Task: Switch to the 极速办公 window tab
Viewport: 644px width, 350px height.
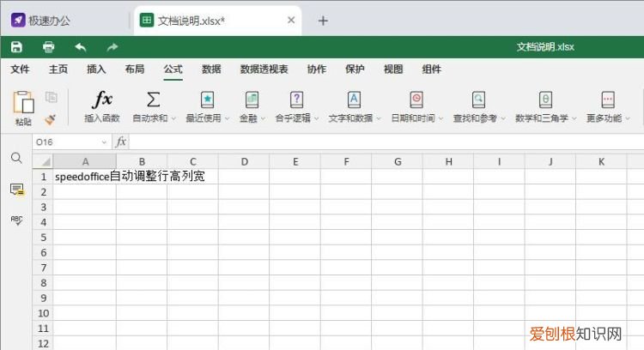Action: click(x=64, y=21)
